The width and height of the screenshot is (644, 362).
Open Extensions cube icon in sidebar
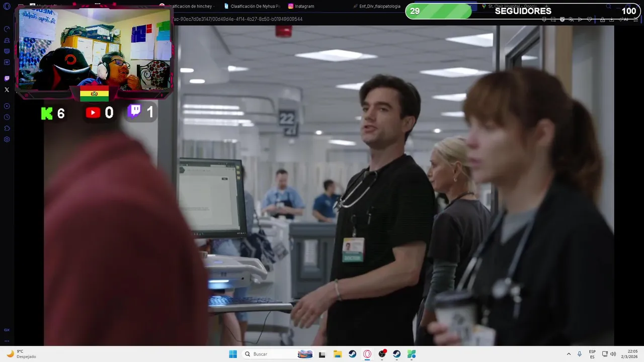coord(7,128)
